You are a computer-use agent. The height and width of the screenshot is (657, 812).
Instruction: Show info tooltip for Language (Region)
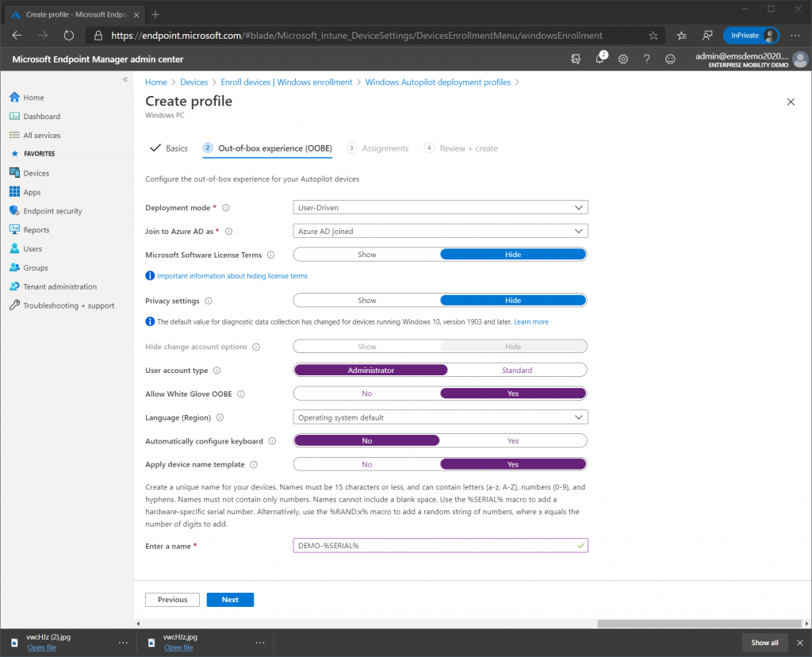click(x=220, y=417)
